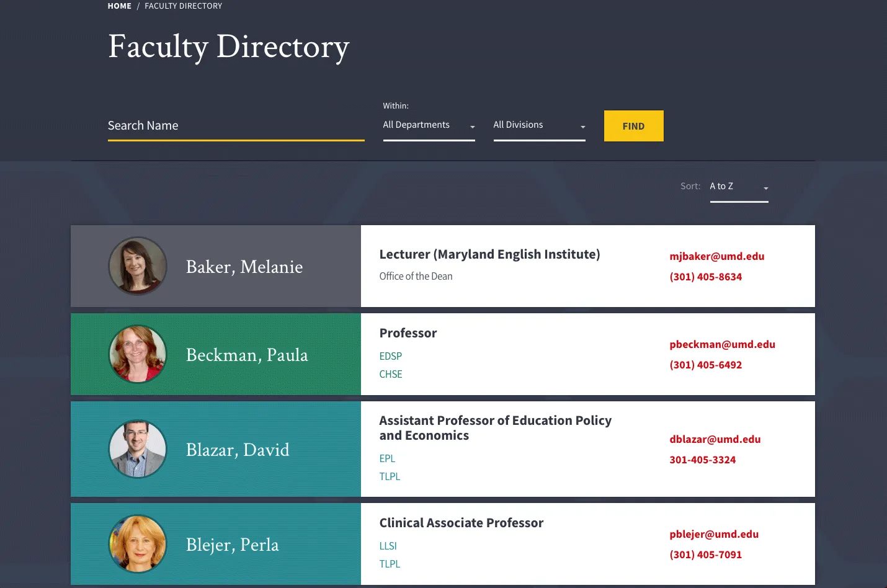
Task: Email pbeckman@umd.edu
Action: (722, 344)
